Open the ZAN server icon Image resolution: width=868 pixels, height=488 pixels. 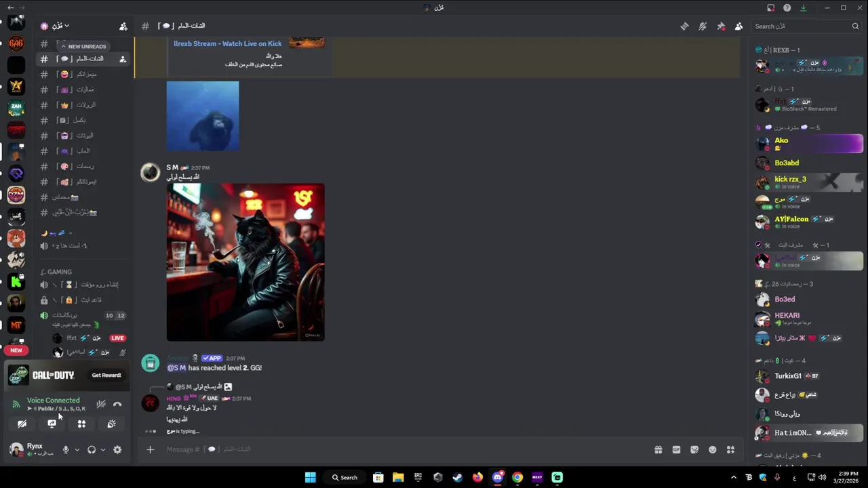click(16, 108)
